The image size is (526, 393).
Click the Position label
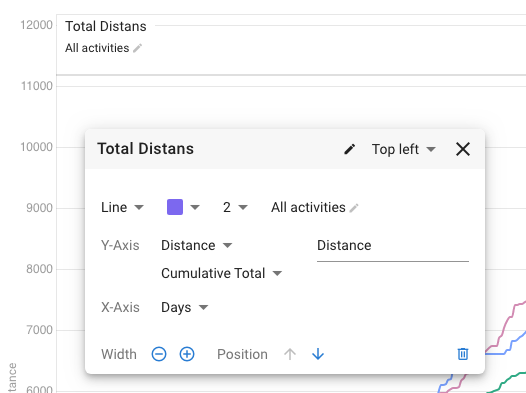(242, 354)
